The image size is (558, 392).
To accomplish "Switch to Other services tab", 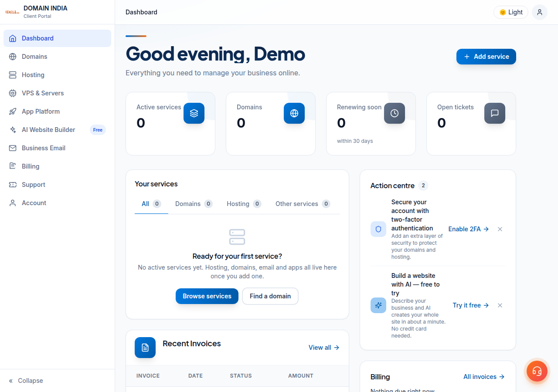I will [303, 204].
